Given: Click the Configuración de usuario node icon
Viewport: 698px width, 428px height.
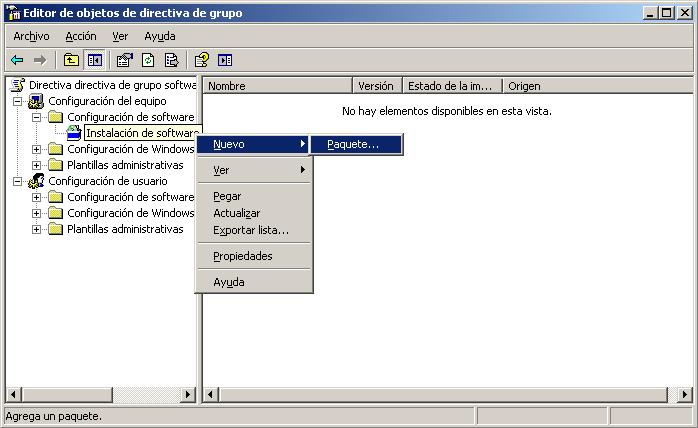Looking at the screenshot, I should [37, 181].
